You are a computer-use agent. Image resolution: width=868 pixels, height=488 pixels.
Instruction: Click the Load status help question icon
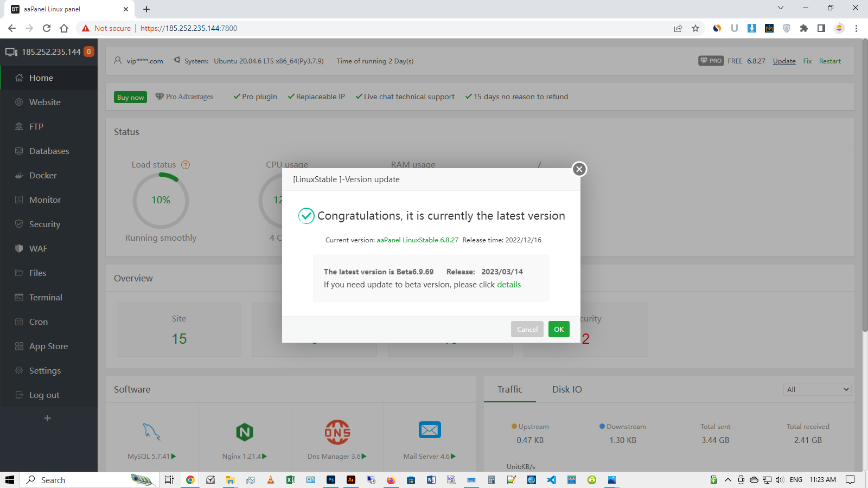[x=186, y=165]
